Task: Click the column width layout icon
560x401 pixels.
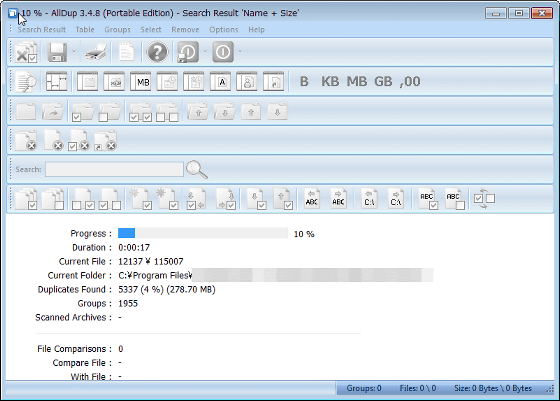Action: pyautogui.click(x=56, y=82)
